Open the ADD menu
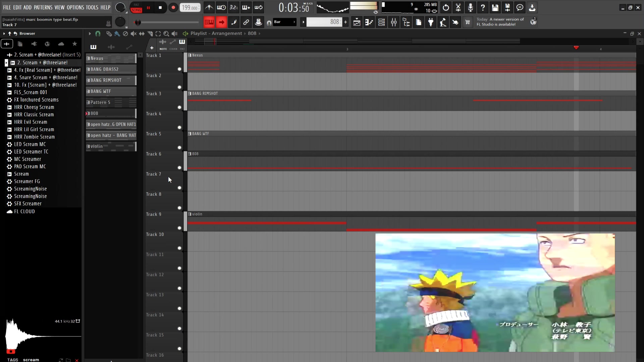The height and width of the screenshot is (362, 644). click(28, 7)
